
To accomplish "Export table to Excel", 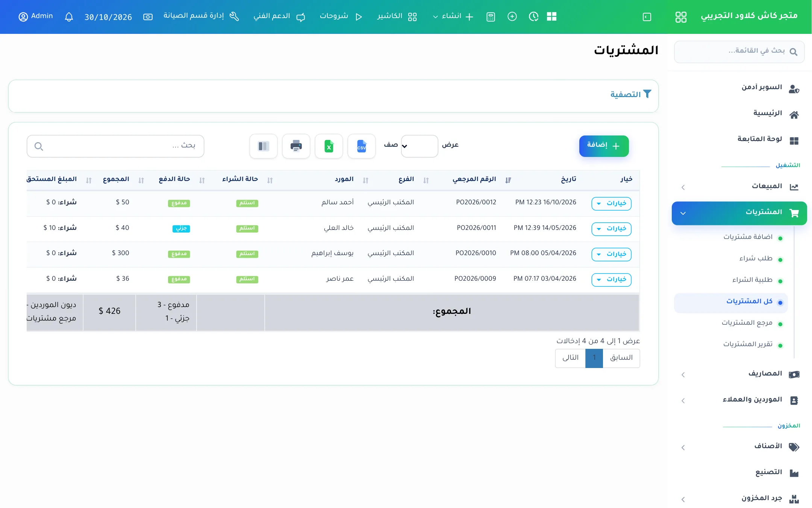I will click(x=329, y=146).
